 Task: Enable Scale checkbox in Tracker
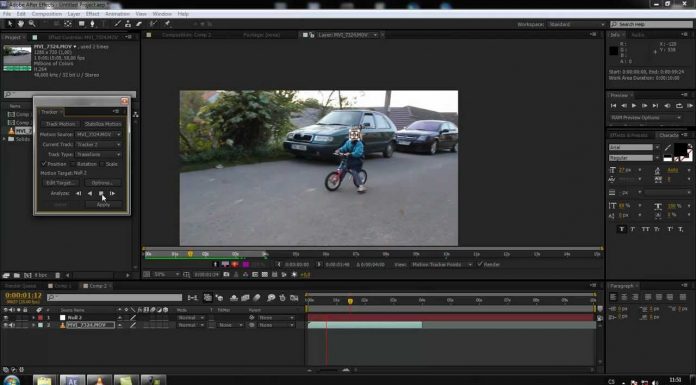click(102, 164)
